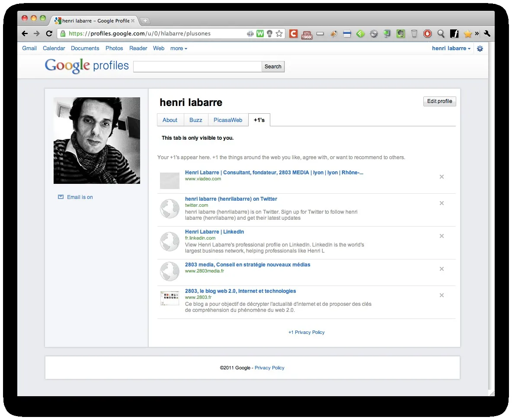Viewport: 512px width, 420px height.
Task: Open the AdBlock stop-hand extension
Action: (427, 34)
